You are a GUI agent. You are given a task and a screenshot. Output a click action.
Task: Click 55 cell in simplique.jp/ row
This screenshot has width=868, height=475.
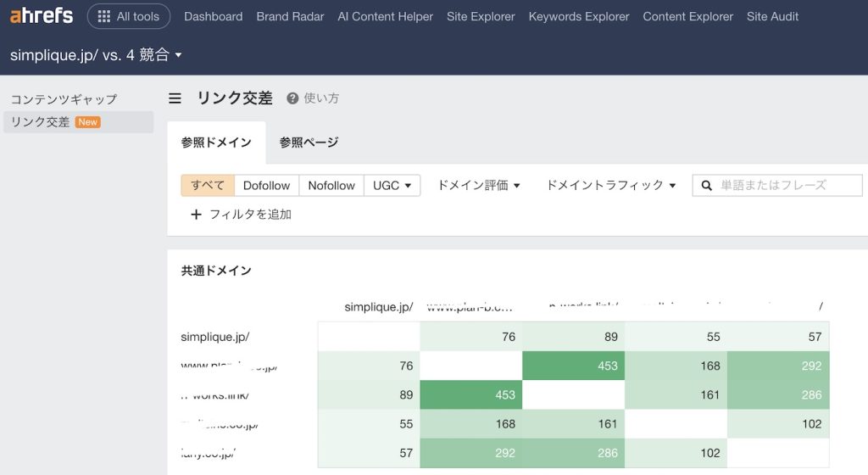click(676, 336)
